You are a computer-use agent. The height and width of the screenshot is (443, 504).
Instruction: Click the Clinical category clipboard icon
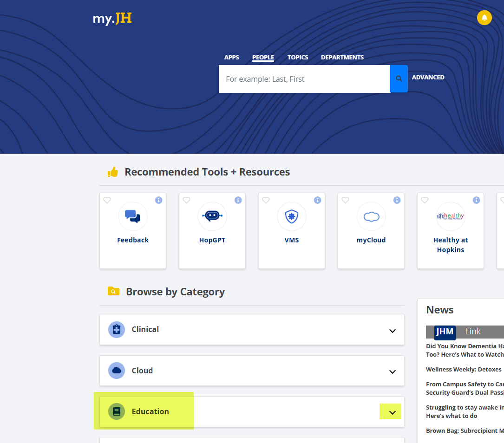pyautogui.click(x=116, y=330)
